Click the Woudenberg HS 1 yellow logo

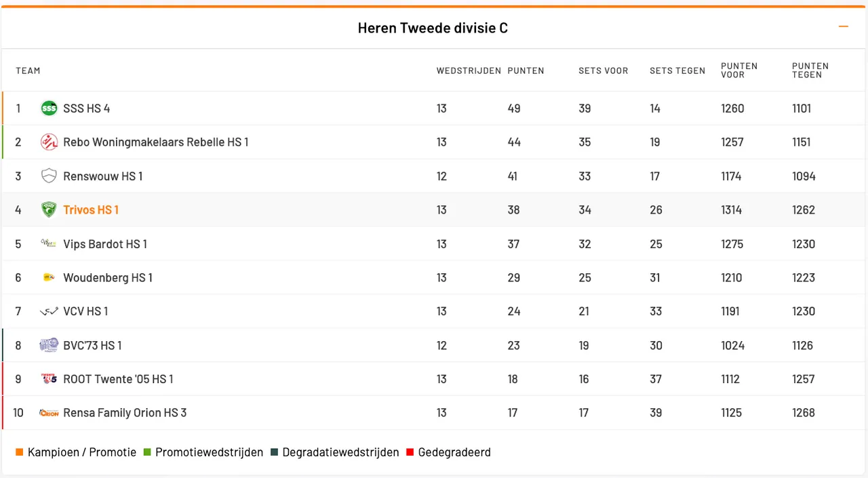49,277
